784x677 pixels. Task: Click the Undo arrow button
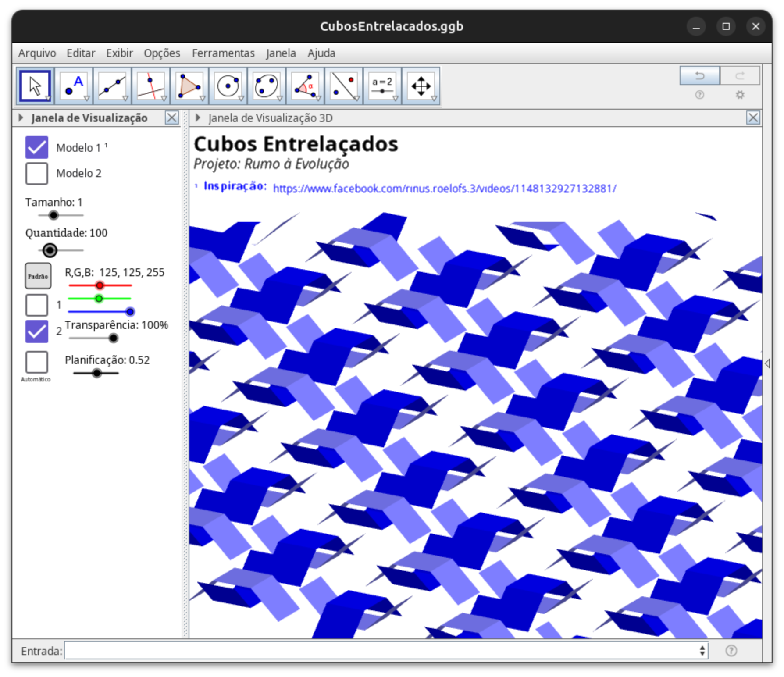point(699,75)
